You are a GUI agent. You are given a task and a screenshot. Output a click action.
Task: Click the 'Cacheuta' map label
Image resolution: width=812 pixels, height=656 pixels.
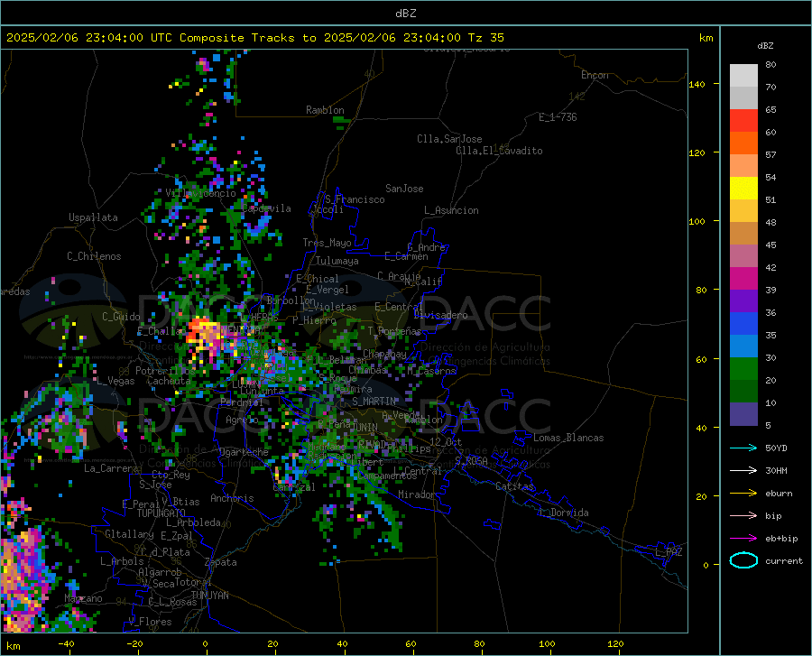point(169,381)
